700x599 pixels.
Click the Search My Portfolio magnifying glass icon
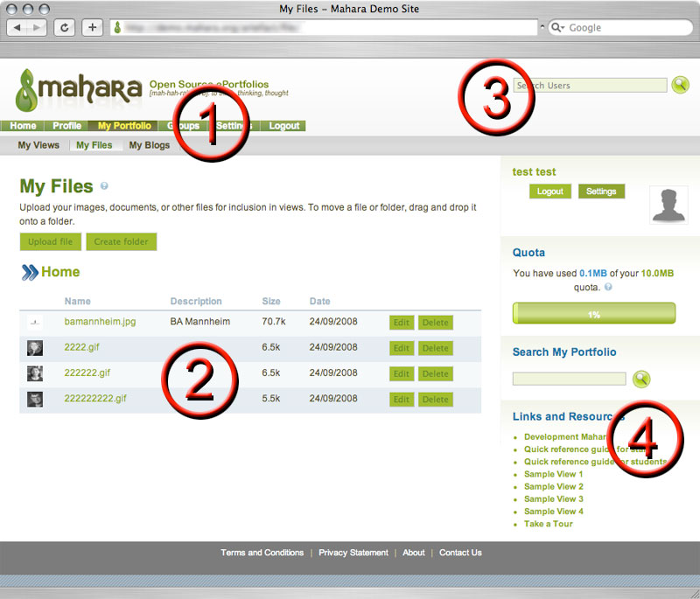pyautogui.click(x=641, y=379)
